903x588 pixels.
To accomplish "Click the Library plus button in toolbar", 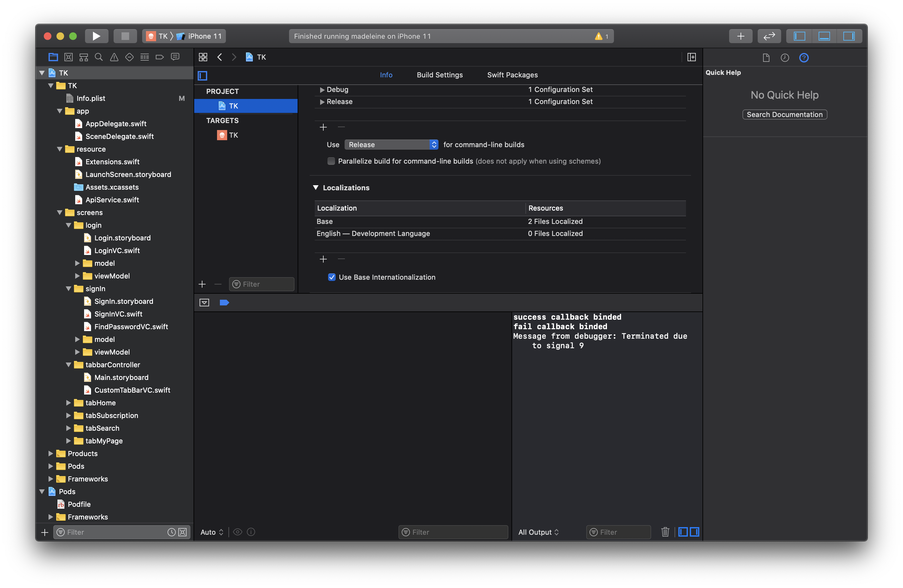I will point(740,36).
